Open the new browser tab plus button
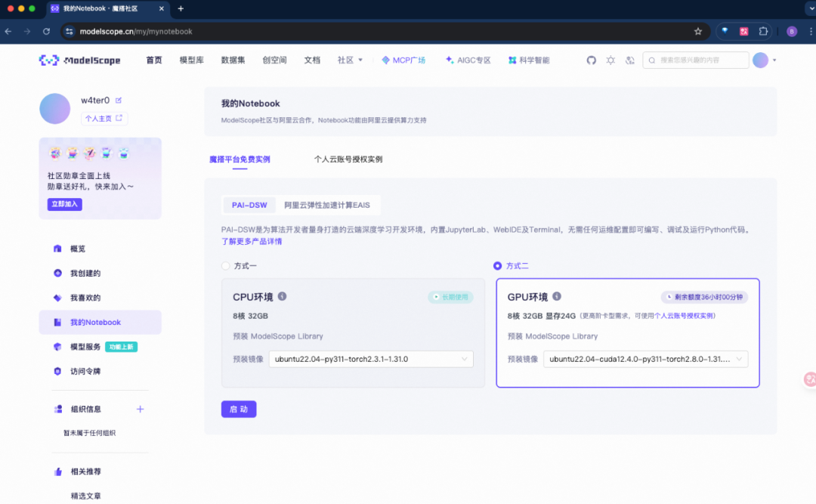The width and height of the screenshot is (816, 504). pyautogui.click(x=181, y=8)
